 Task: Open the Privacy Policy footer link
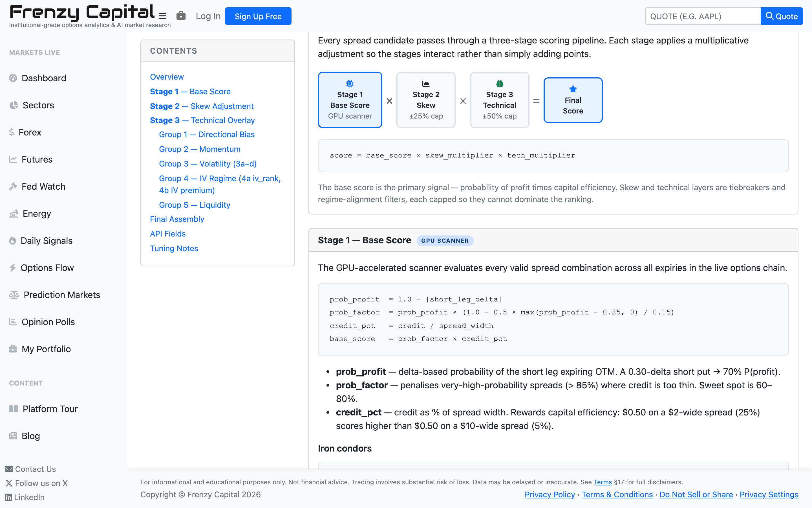pyautogui.click(x=550, y=494)
